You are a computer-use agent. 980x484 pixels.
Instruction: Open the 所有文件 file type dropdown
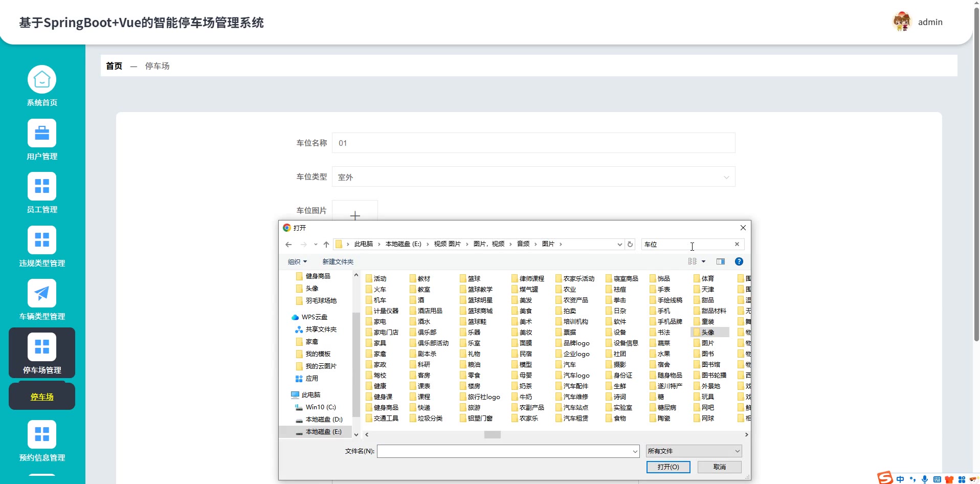coord(694,451)
